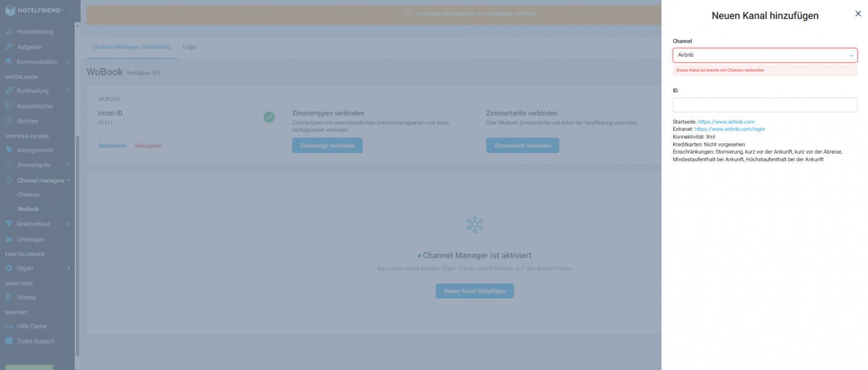The image size is (868, 370).
Task: Click the Objekt gear icon
Action: (9, 268)
